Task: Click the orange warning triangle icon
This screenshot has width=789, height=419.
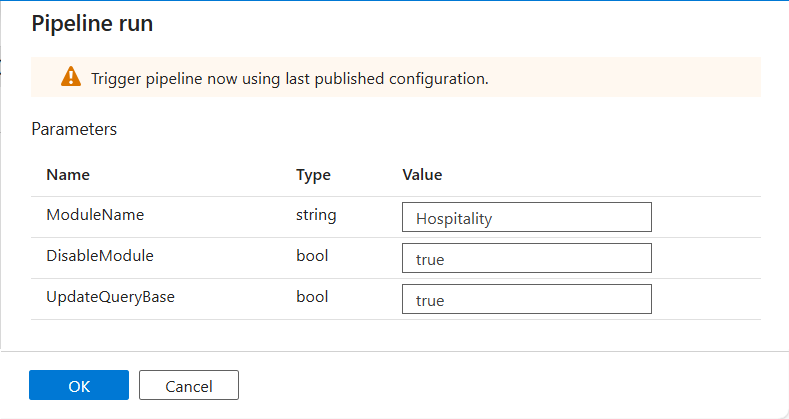Action: [70, 77]
